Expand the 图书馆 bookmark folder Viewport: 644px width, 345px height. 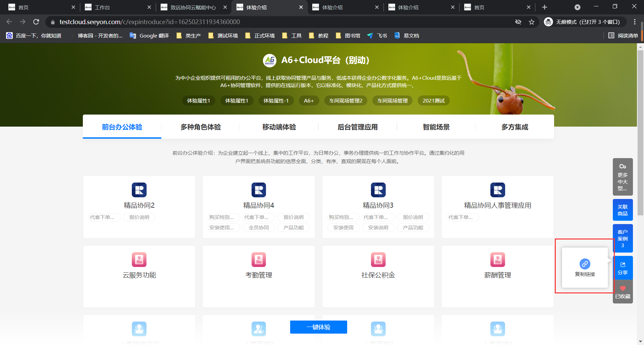[x=348, y=36]
